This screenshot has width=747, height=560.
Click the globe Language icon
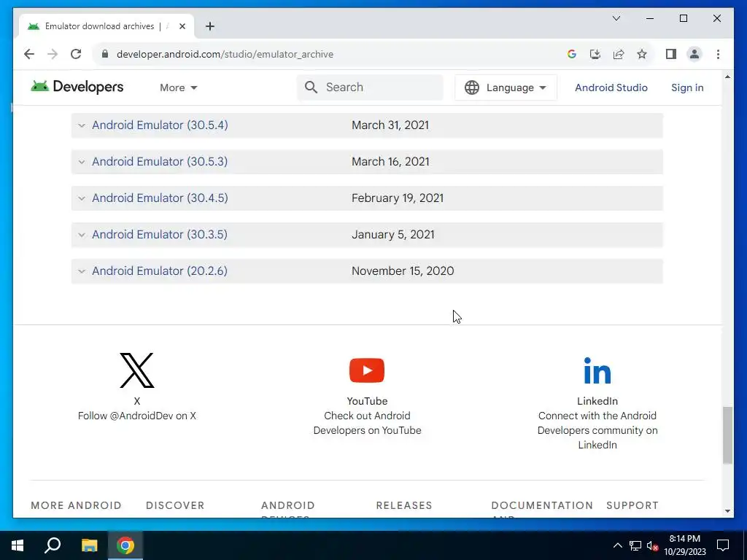point(472,87)
